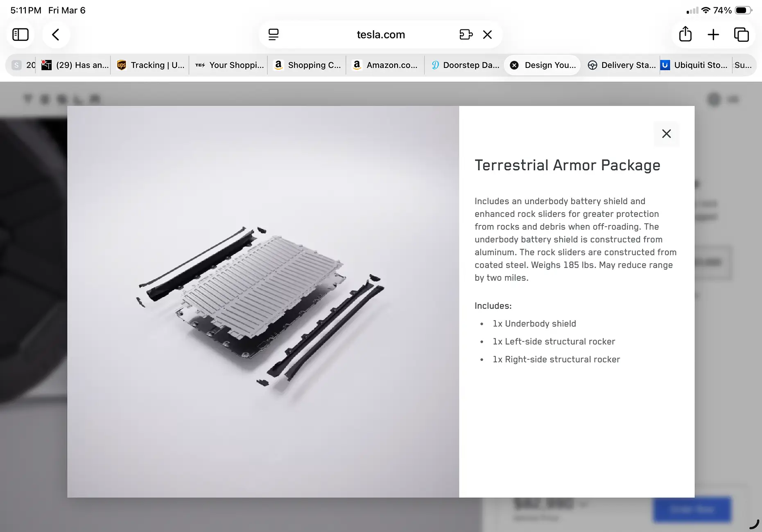Switch to the first tab labeled '20'

pyautogui.click(x=24, y=65)
